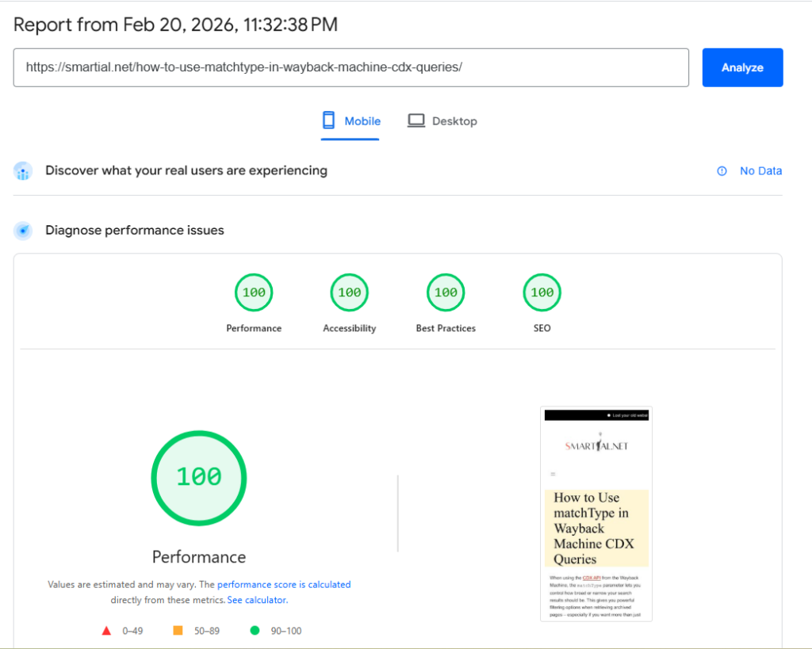The width and height of the screenshot is (812, 649).
Task: Open the mobile page screenshot thumbnail
Action: pos(596,514)
